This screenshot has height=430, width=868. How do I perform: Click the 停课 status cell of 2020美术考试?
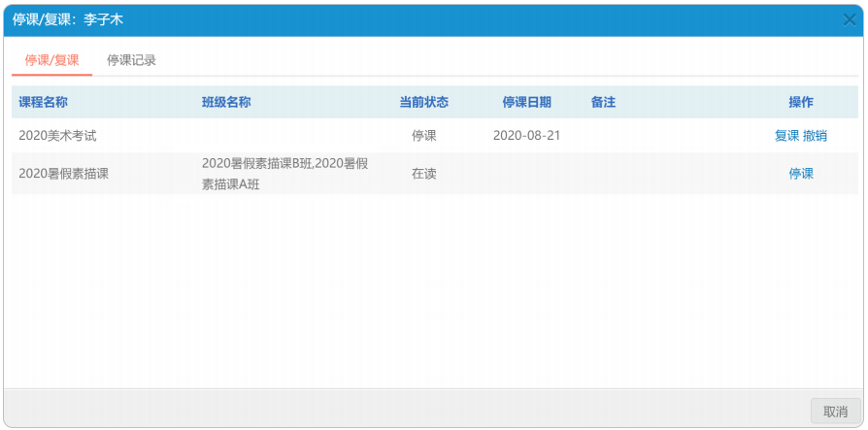click(423, 136)
